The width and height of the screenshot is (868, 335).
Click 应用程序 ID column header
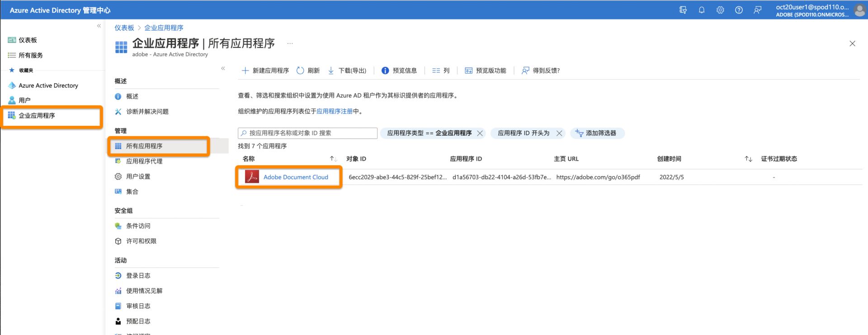[466, 159]
